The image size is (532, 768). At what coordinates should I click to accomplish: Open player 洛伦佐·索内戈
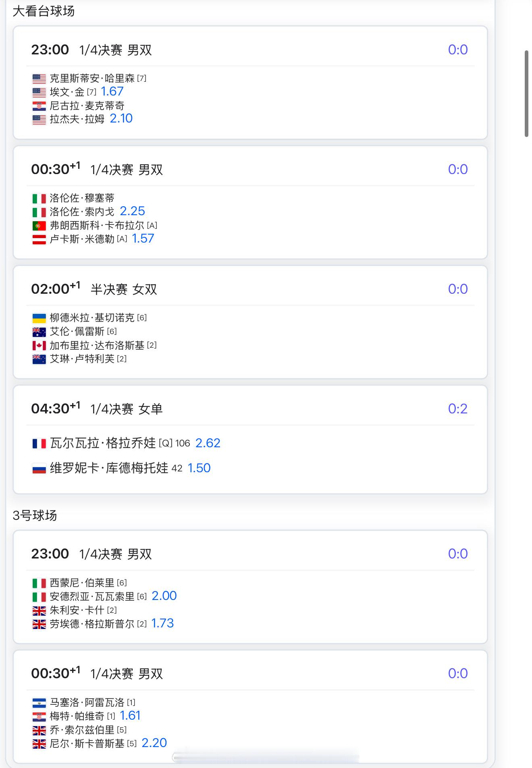(82, 212)
